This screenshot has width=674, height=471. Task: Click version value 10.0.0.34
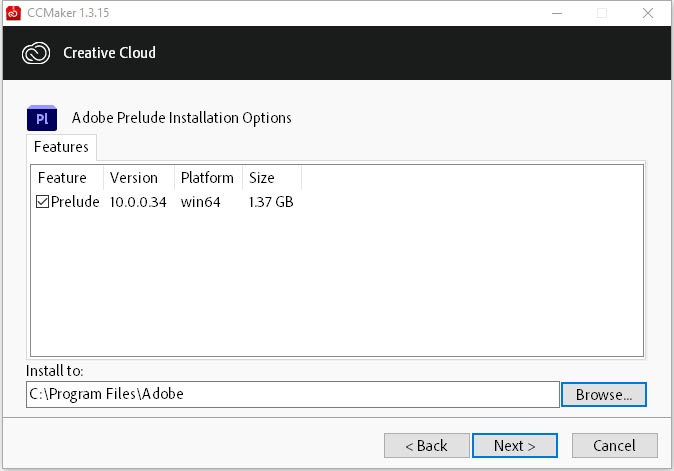tap(138, 202)
